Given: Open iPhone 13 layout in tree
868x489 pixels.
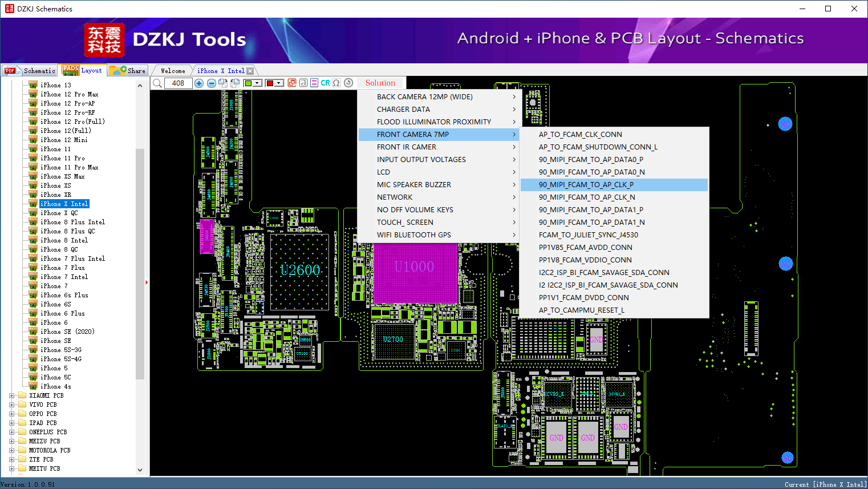Looking at the screenshot, I should point(56,85).
